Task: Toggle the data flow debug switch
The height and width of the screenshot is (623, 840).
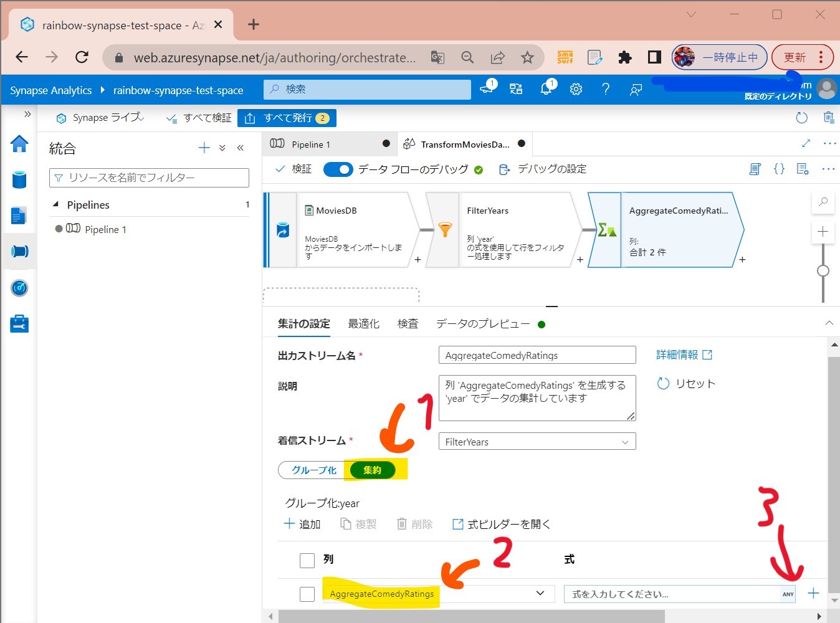Action: click(x=338, y=169)
